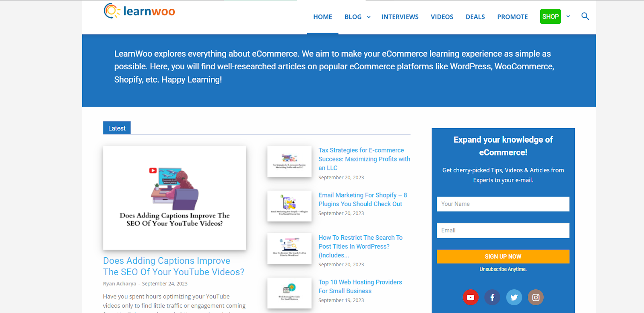Open the Restrict Search article thumbnail
The height and width of the screenshot is (313, 644).
point(289,249)
